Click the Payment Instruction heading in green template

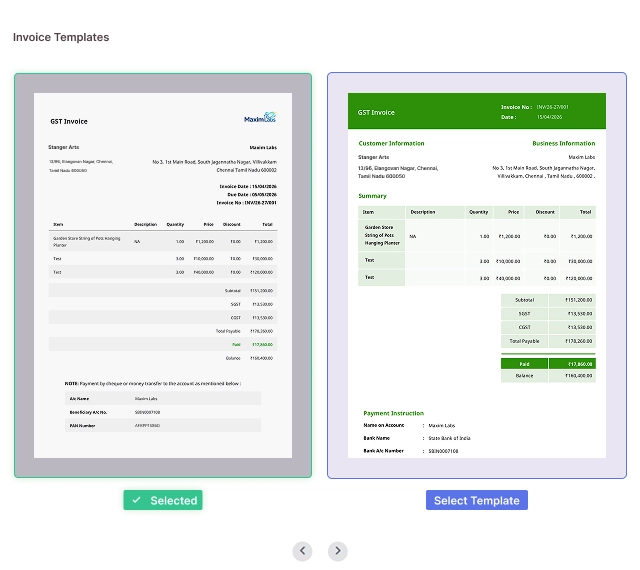(x=393, y=413)
